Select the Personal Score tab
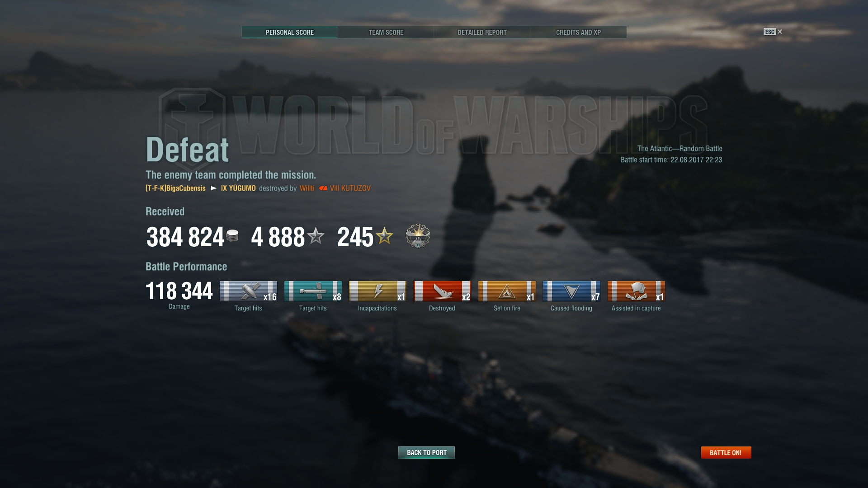 290,33
